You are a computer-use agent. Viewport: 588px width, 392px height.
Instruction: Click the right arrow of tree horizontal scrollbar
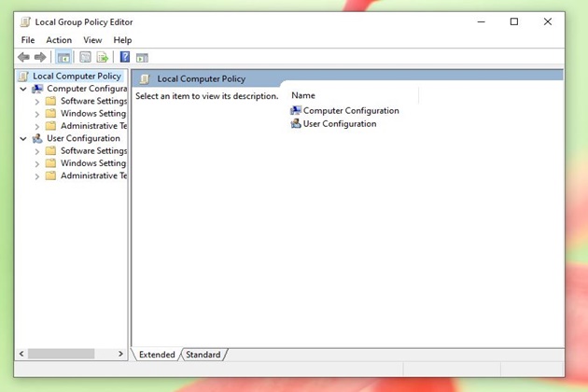tap(120, 354)
